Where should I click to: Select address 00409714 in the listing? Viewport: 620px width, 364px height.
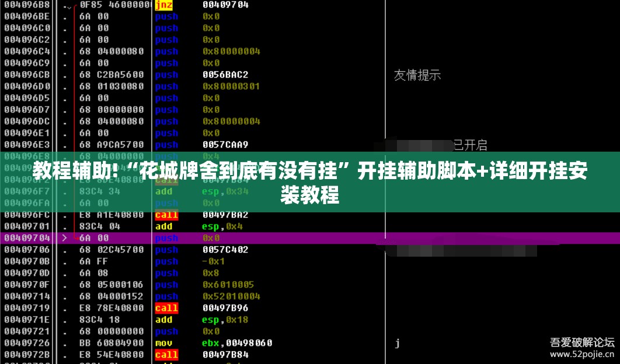click(27, 296)
